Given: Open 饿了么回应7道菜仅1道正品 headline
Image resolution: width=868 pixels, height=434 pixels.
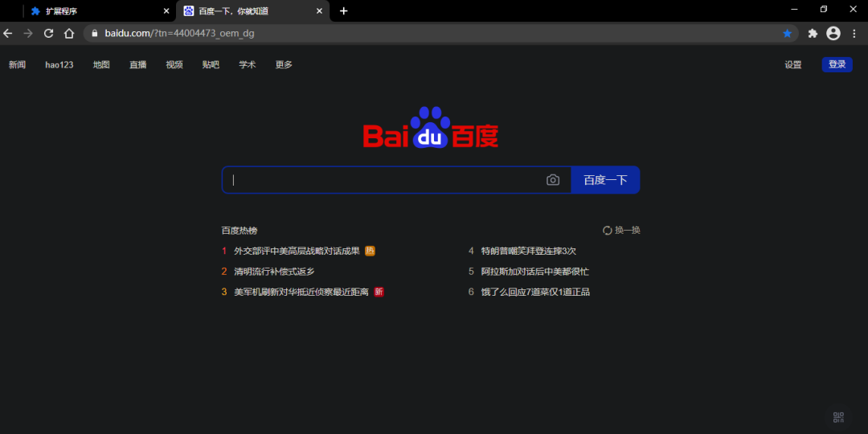Looking at the screenshot, I should (535, 292).
